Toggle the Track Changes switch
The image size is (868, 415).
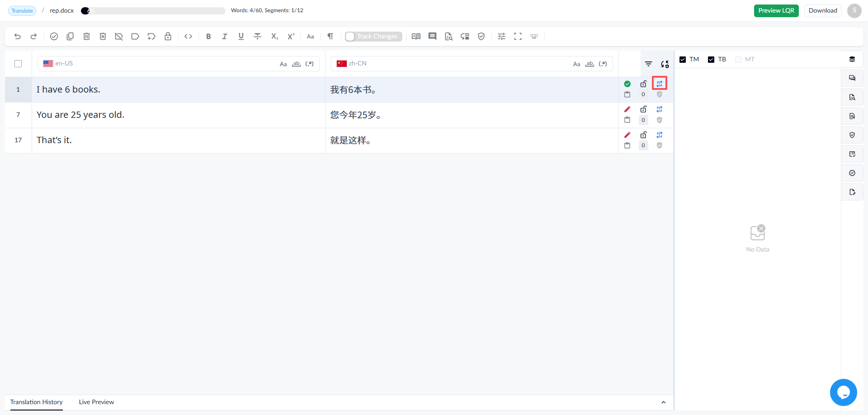click(373, 37)
